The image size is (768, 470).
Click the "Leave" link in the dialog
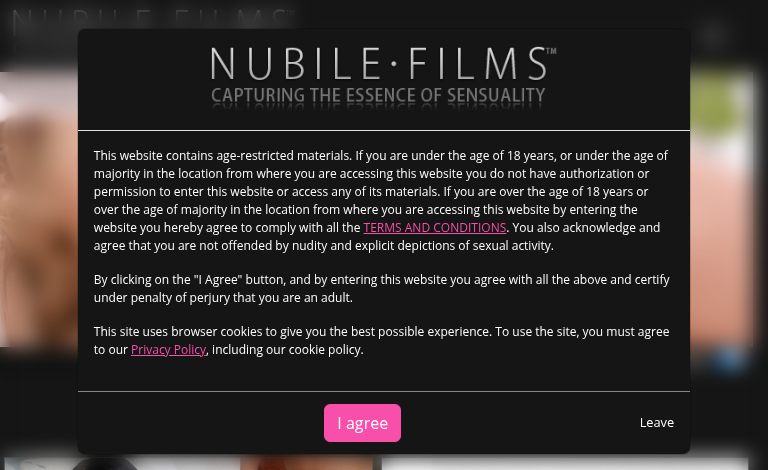tap(656, 422)
